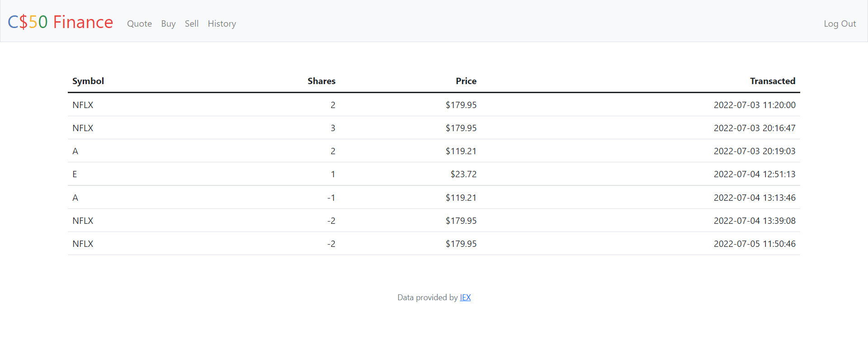Click the Log Out link
Image resolution: width=868 pixels, height=359 pixels.
pos(840,24)
